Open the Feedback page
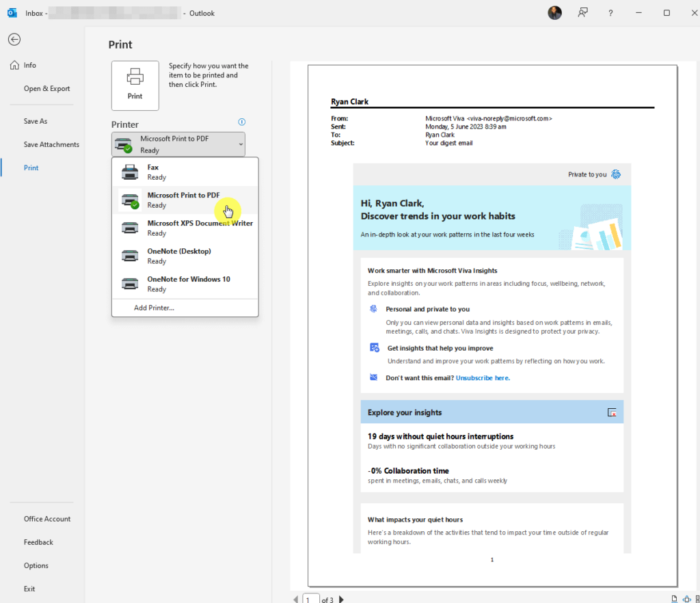This screenshot has height=603, width=700. coord(38,542)
